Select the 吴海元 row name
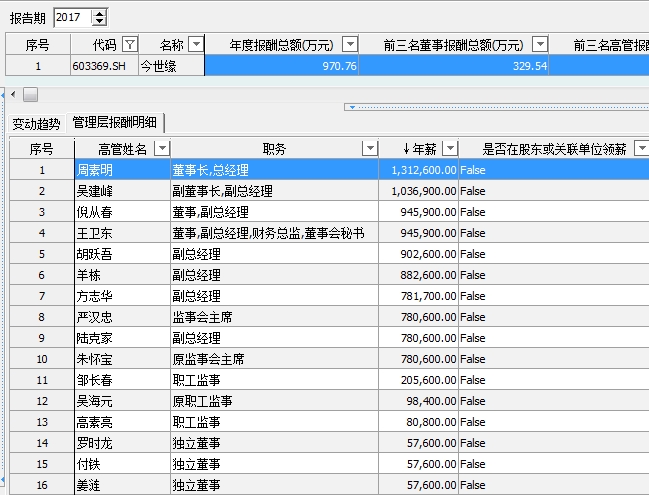 pos(123,401)
